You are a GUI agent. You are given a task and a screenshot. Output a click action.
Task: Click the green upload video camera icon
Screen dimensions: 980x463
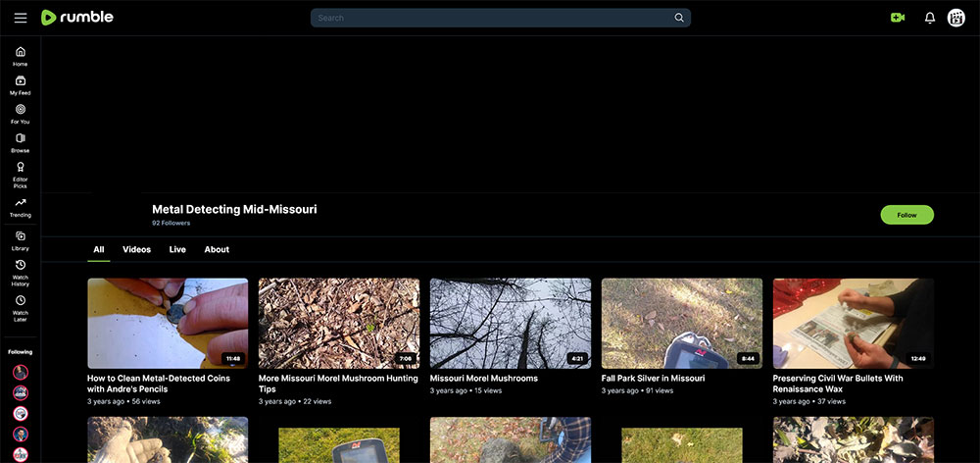point(898,18)
